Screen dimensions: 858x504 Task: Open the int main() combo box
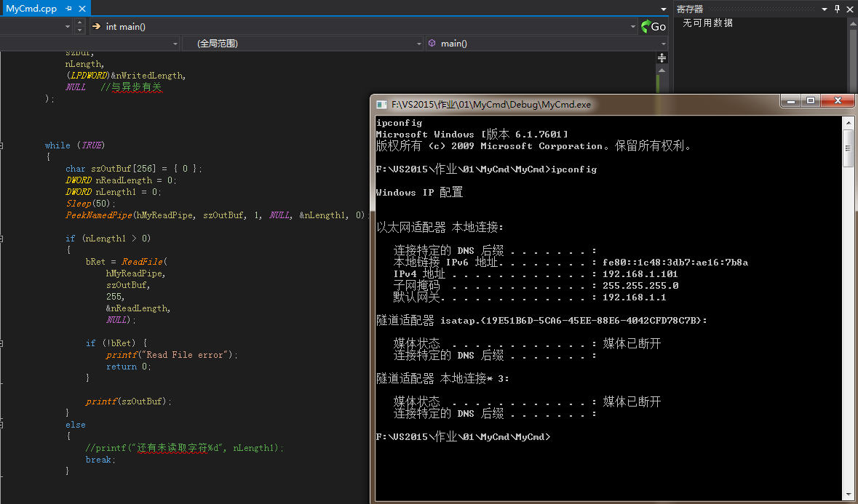[365, 26]
